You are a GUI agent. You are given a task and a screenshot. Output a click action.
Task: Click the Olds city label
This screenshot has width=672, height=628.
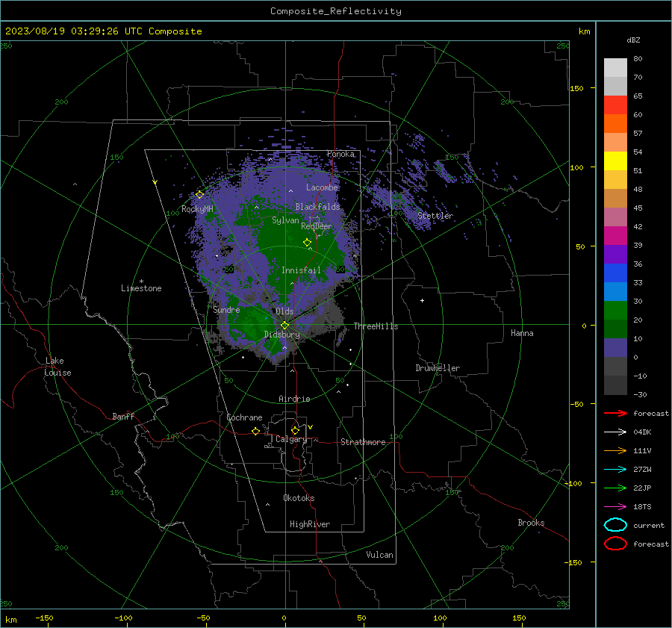pos(284,311)
